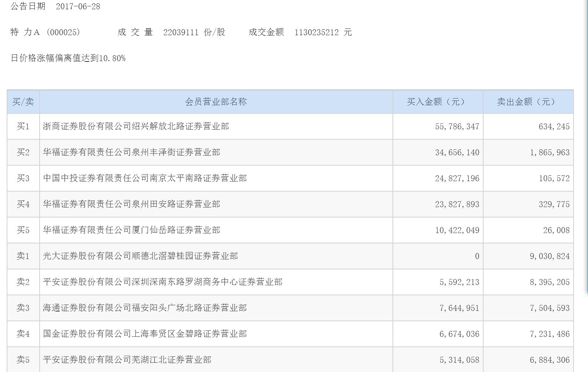
Task: Click the 卖1 rank cell
Action: 23,256
